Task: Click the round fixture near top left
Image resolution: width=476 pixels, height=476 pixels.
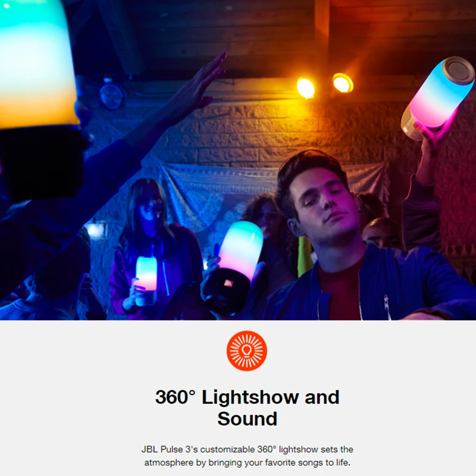Action: tap(111, 95)
